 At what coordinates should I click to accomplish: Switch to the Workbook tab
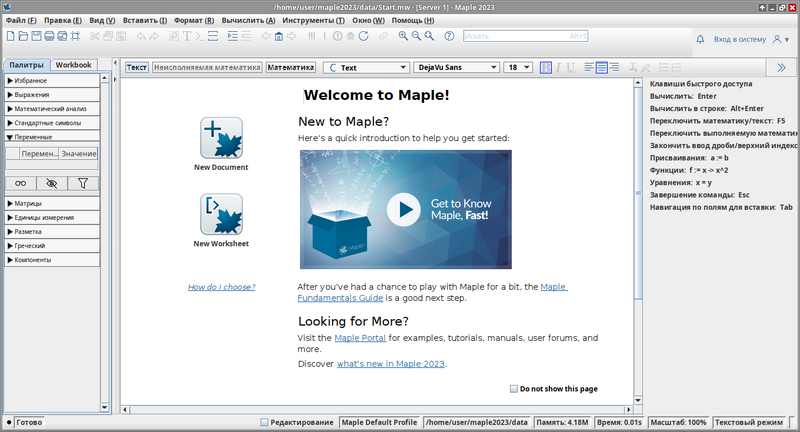[x=73, y=65]
